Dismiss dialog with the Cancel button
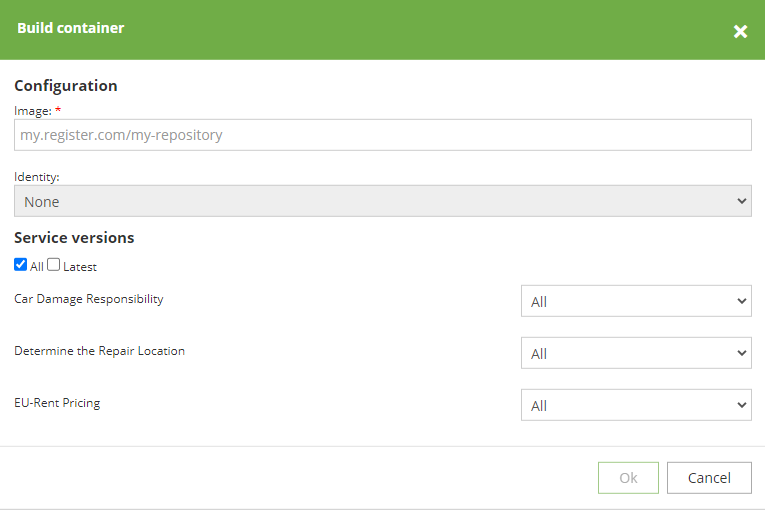Image resolution: width=765 pixels, height=510 pixels. click(x=709, y=478)
